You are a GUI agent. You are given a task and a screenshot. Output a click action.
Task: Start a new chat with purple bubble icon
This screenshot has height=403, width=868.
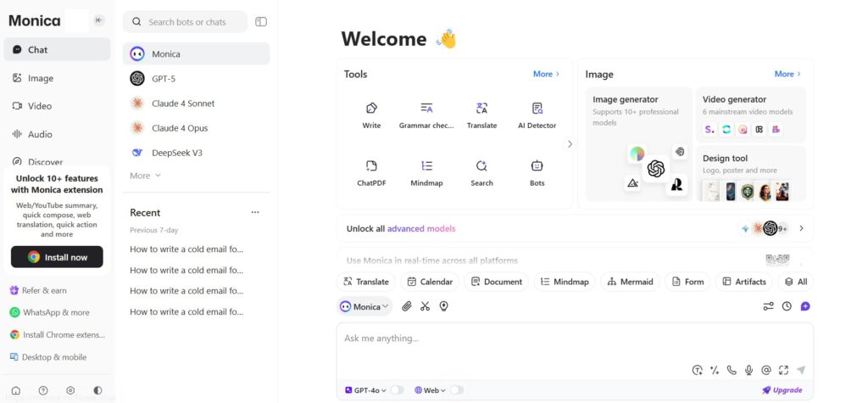[805, 306]
